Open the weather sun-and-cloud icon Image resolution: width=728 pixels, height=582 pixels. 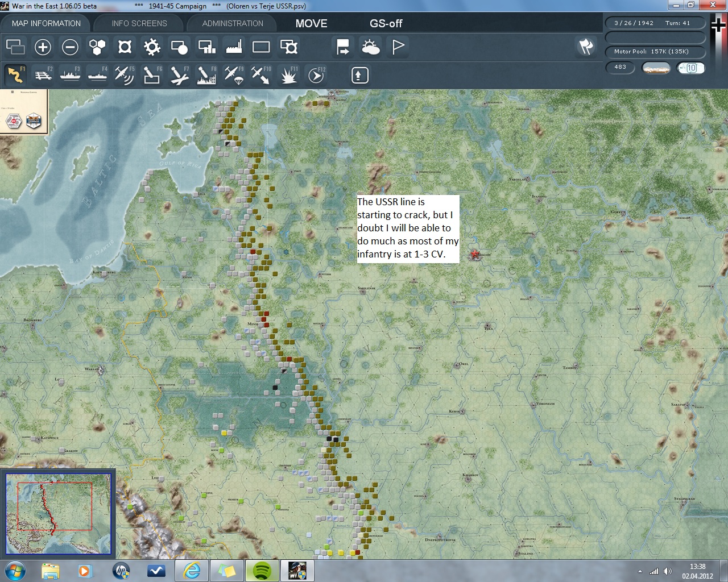370,47
